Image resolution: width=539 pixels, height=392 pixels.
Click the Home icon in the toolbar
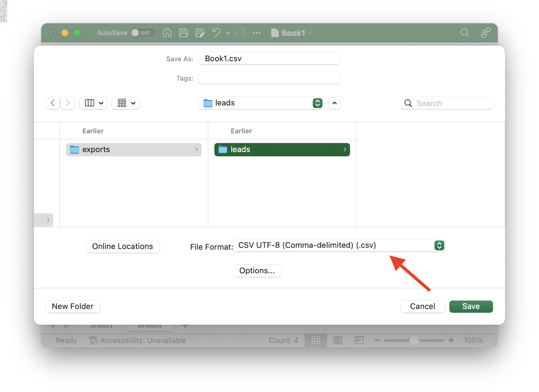[167, 33]
